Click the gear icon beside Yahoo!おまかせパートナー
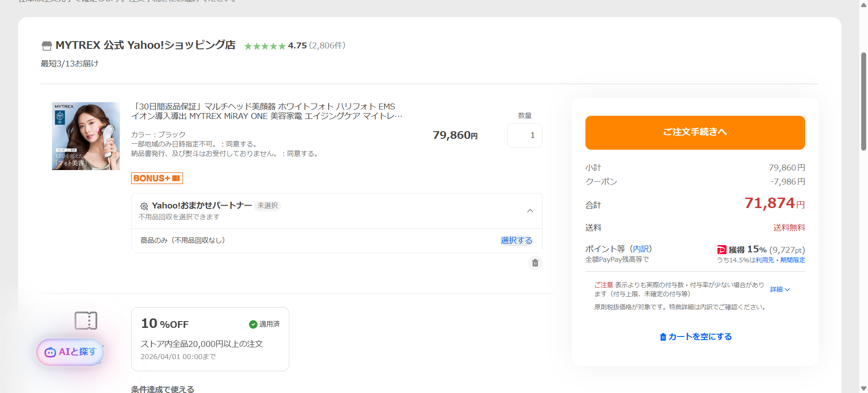Image resolution: width=868 pixels, height=393 pixels. tap(144, 206)
